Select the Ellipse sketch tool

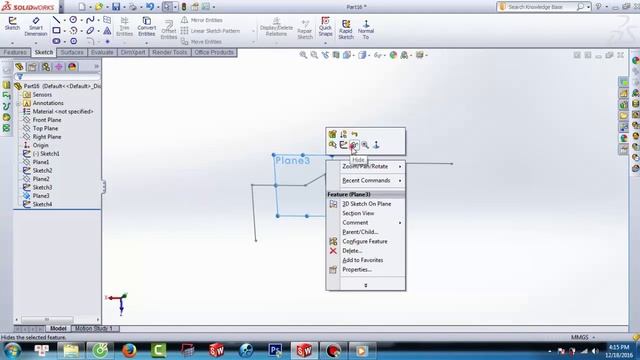(90, 30)
